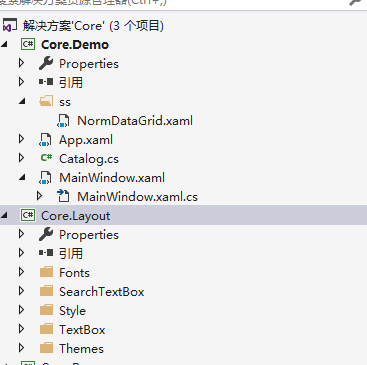The height and width of the screenshot is (365, 367).
Task: Select the Style folder item
Action: 72,311
